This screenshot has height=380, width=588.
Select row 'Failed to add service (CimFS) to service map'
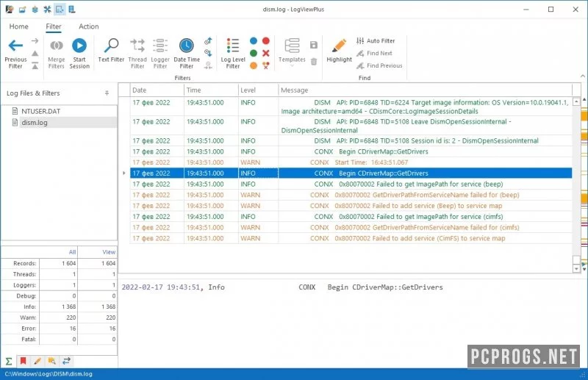coord(351,239)
